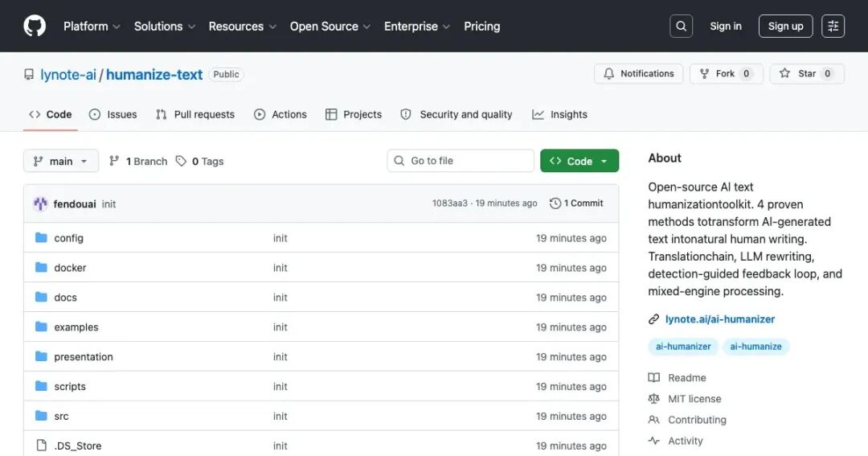868x456 pixels.
Task: Expand the Platform menu
Action: tap(92, 27)
